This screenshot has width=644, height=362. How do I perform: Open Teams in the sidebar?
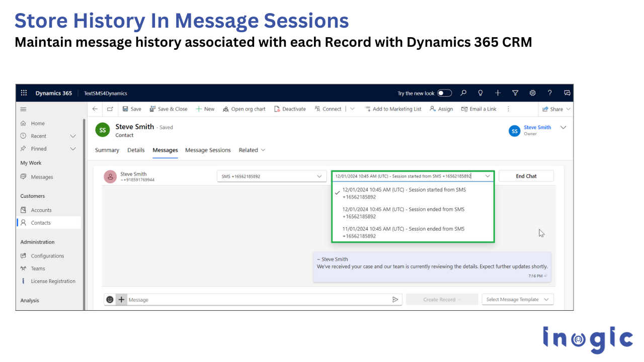(x=38, y=268)
